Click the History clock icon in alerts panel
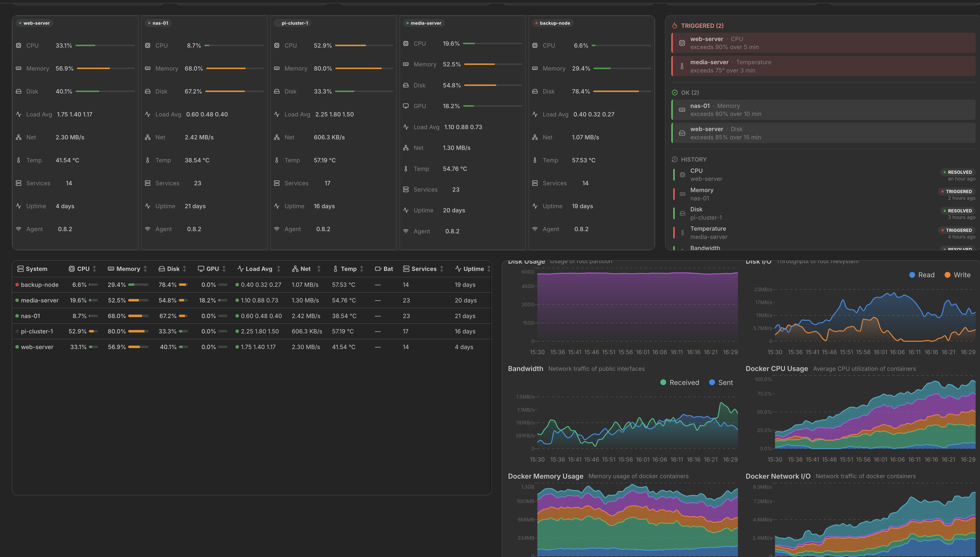Image resolution: width=980 pixels, height=557 pixels. coord(674,160)
